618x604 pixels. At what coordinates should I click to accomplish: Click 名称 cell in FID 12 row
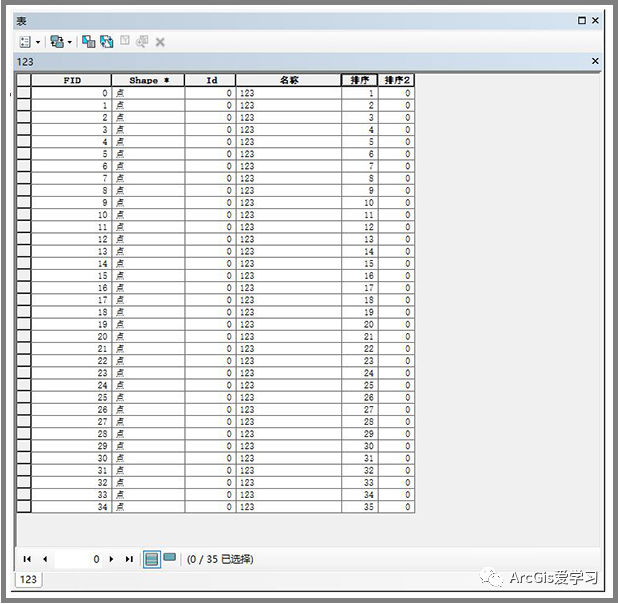(x=289, y=239)
